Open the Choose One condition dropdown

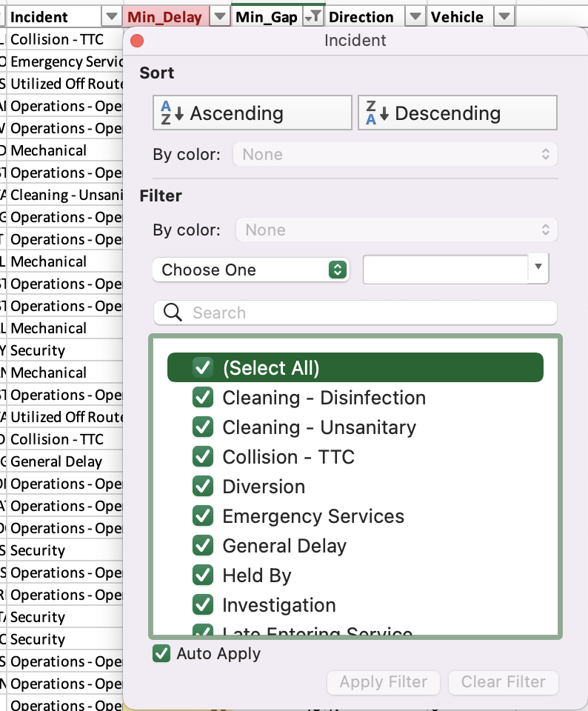(x=250, y=270)
